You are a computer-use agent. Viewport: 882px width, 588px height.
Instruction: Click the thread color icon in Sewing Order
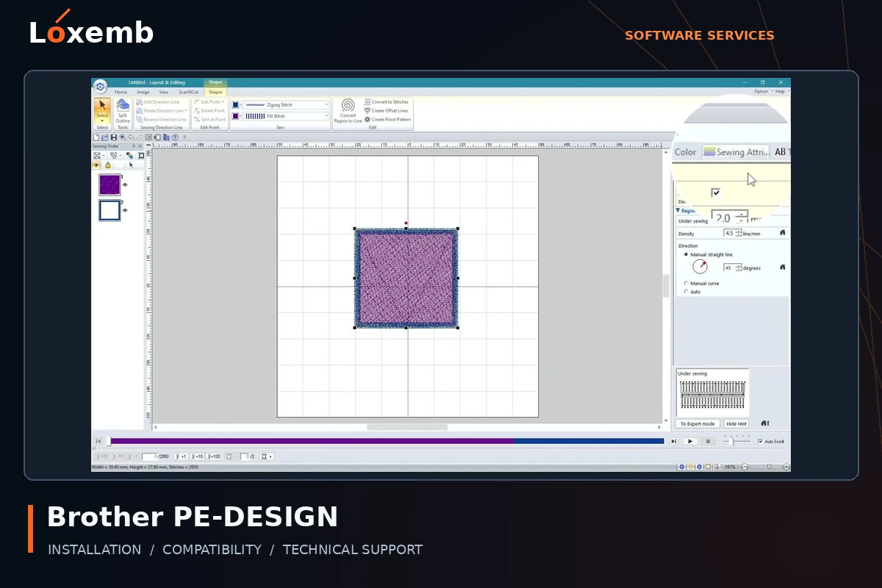point(129,156)
